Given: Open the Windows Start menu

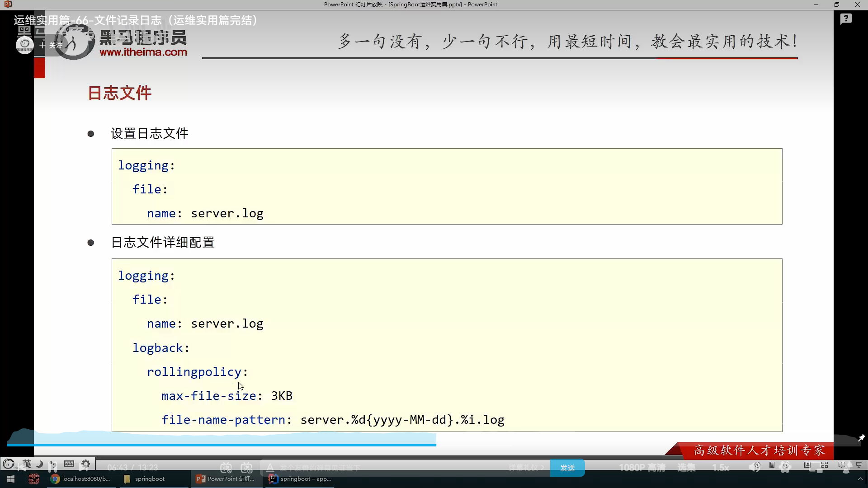Looking at the screenshot, I should pyautogui.click(x=11, y=479).
